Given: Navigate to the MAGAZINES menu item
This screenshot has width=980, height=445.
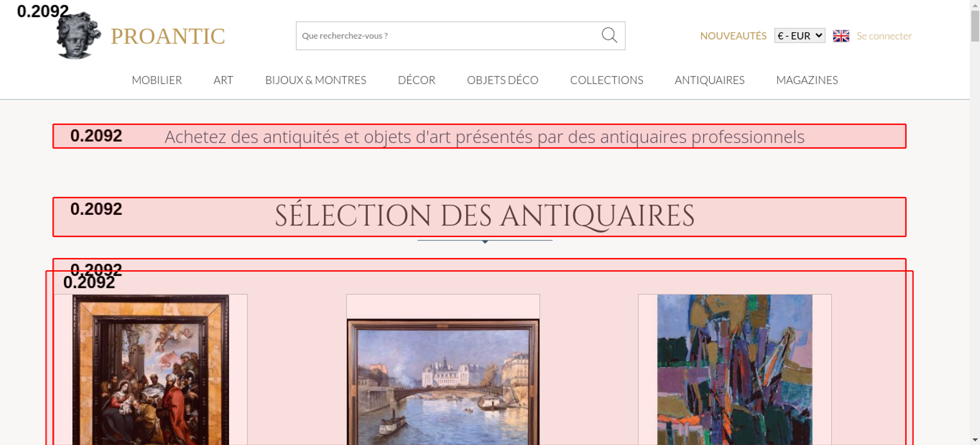Looking at the screenshot, I should click(807, 80).
